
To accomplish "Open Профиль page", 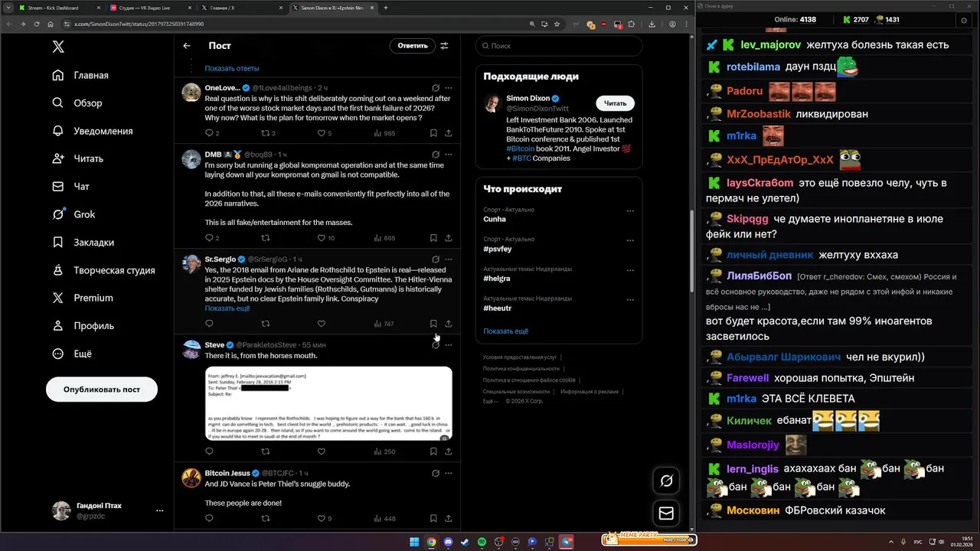I will coord(83,325).
